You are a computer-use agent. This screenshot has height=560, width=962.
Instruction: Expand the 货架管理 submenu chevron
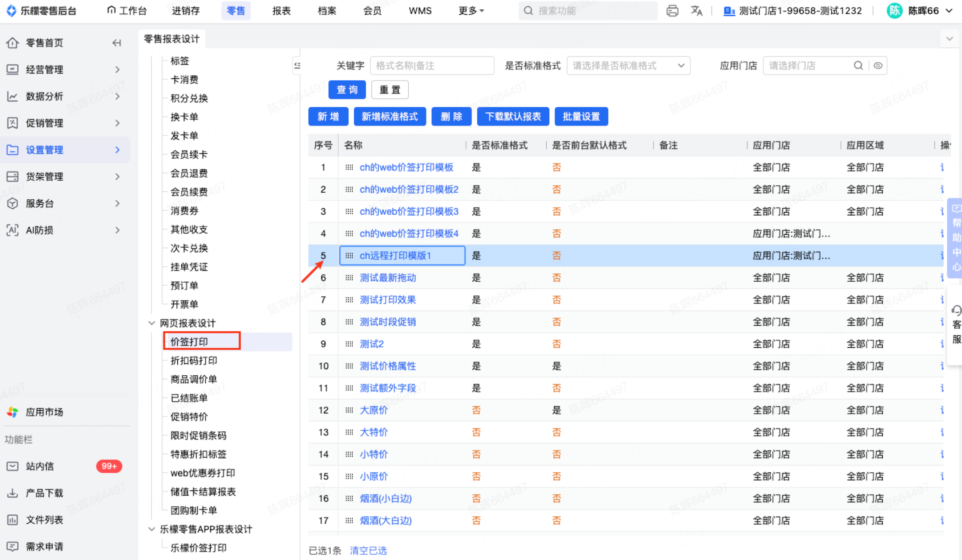coord(117,177)
